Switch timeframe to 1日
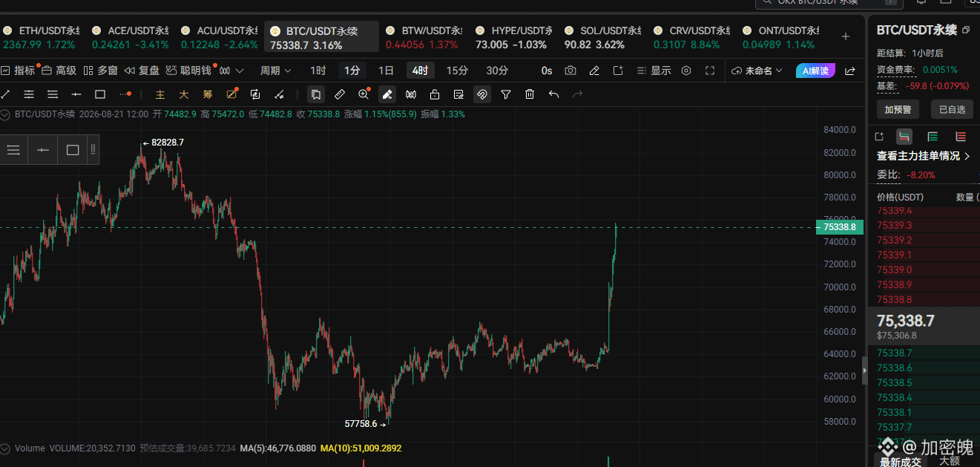Image resolution: width=980 pixels, height=467 pixels. (x=386, y=71)
